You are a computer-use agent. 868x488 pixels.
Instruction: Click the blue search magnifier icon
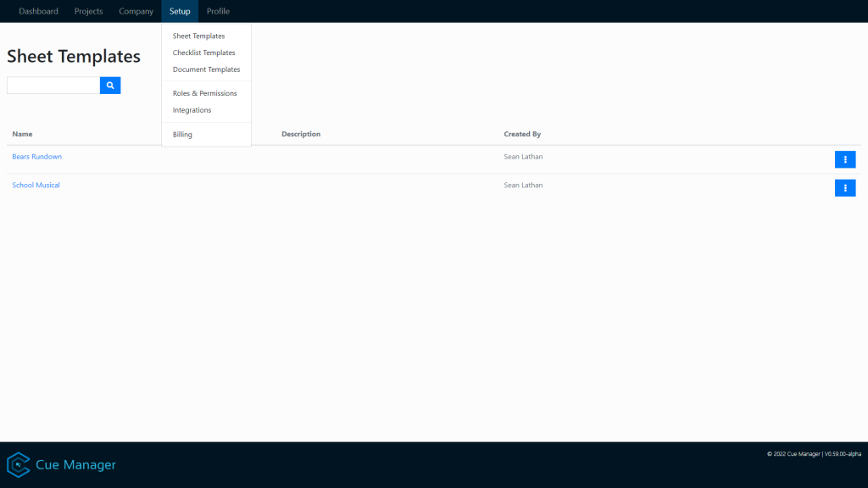point(109,85)
